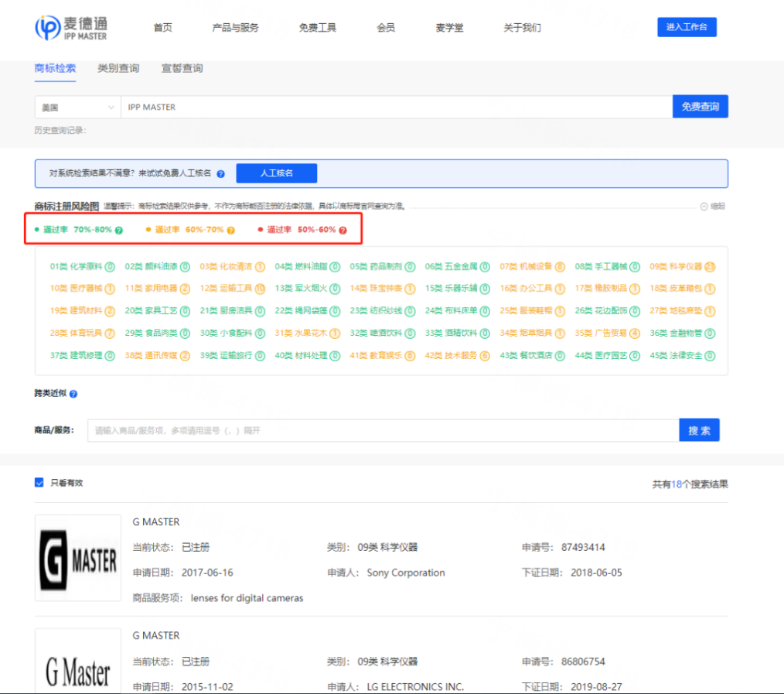Open the 首页 navigation item
The height and width of the screenshot is (694, 784).
163,28
